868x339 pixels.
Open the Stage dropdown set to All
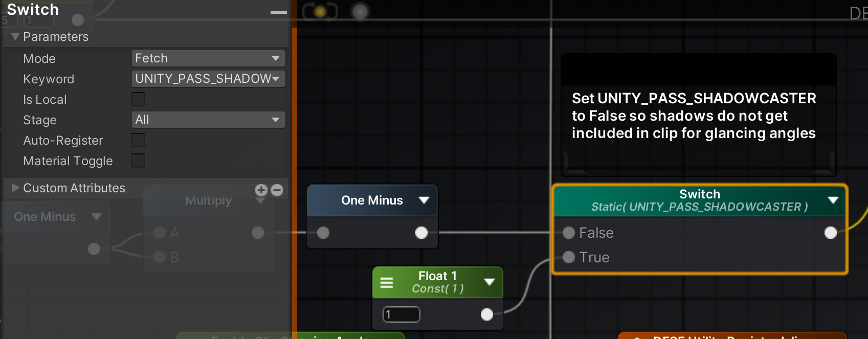click(208, 120)
